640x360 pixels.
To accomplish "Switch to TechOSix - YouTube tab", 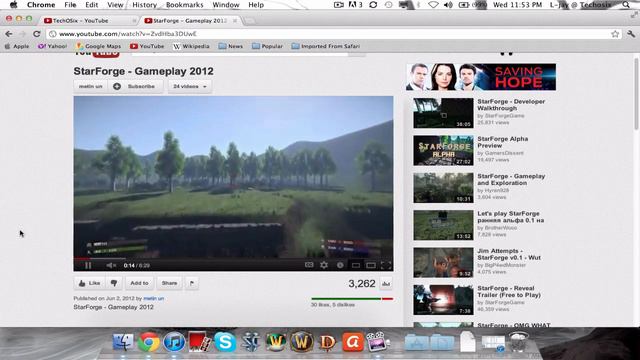I will tap(89, 20).
